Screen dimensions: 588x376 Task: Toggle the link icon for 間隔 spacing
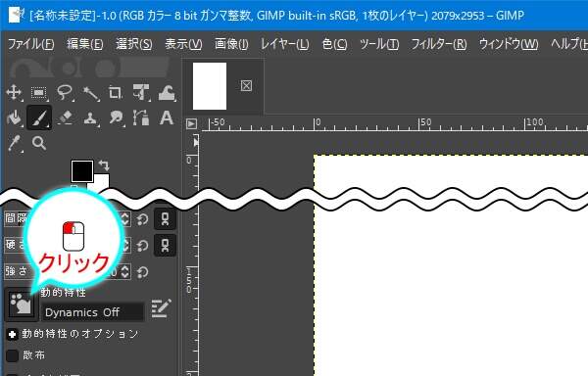[165, 219]
